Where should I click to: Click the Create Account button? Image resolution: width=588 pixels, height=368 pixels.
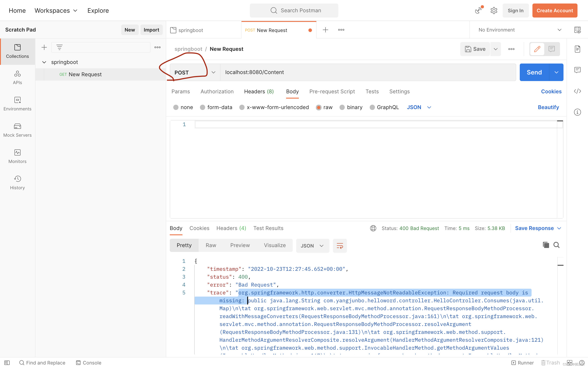tap(555, 11)
